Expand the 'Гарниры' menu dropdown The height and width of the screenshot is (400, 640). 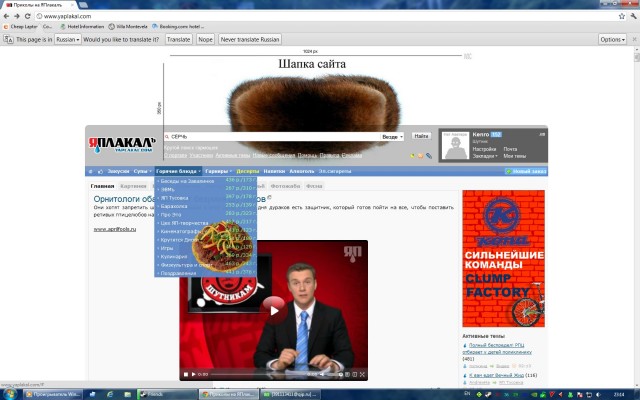218,171
